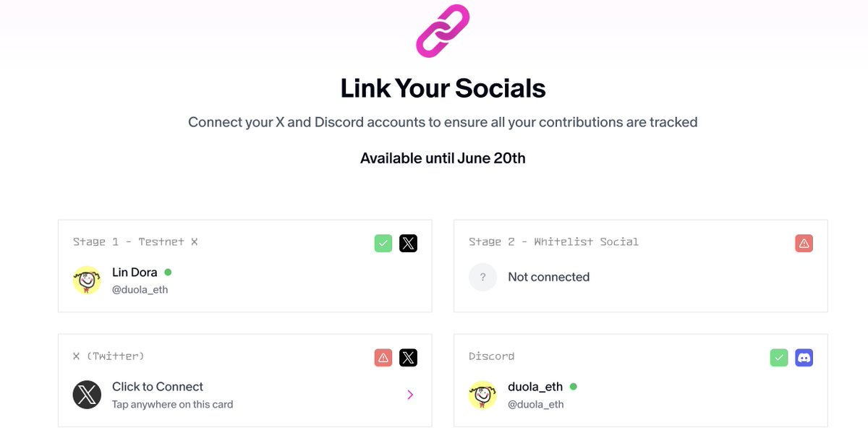Click the Link Your Socials heading
868x446 pixels.
point(443,88)
